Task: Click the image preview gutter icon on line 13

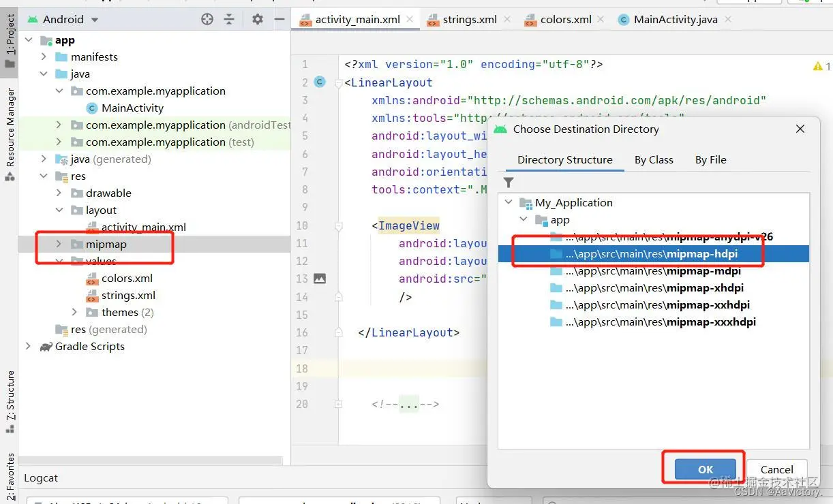Action: (x=320, y=279)
